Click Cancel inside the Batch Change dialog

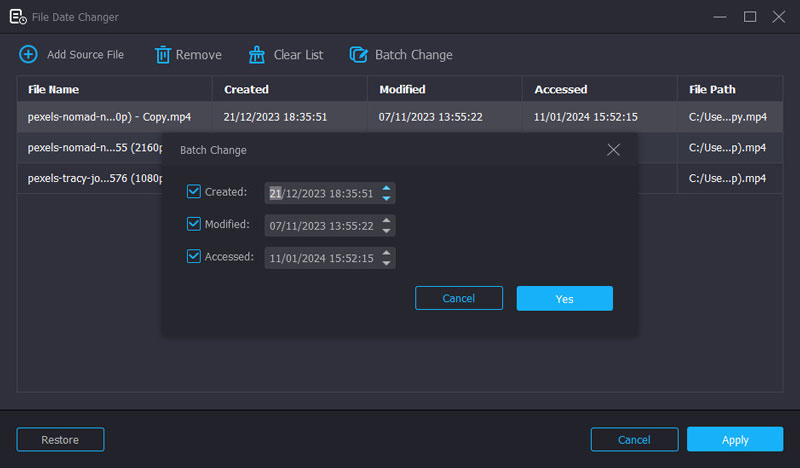(459, 298)
